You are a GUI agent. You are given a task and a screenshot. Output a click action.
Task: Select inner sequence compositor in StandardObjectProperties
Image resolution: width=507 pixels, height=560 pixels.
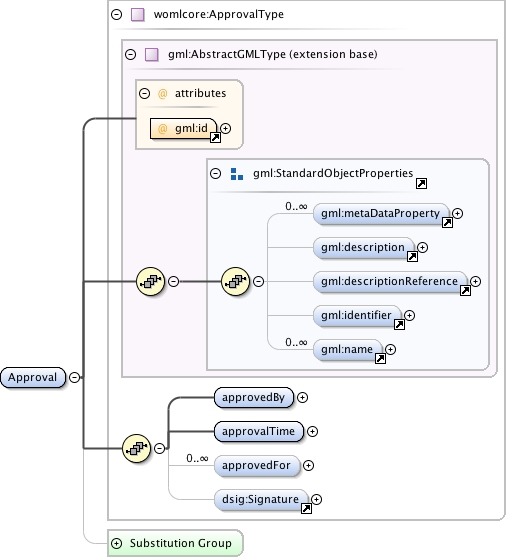(236, 281)
